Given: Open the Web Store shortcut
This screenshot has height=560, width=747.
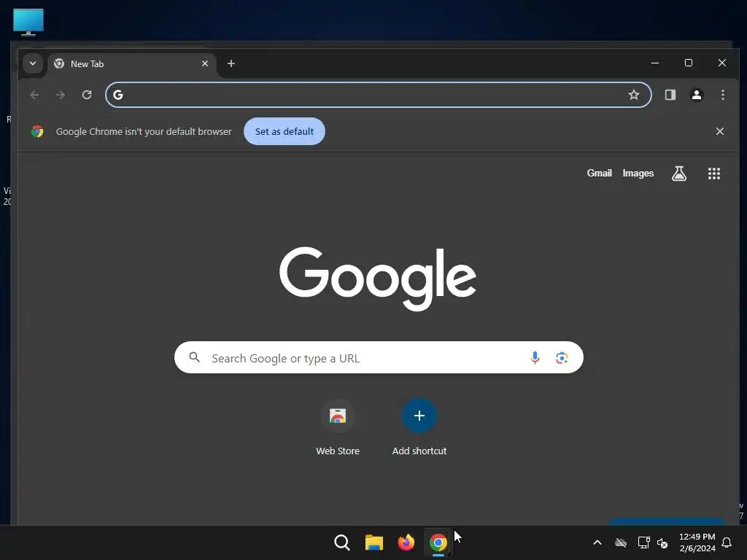Looking at the screenshot, I should 338,427.
